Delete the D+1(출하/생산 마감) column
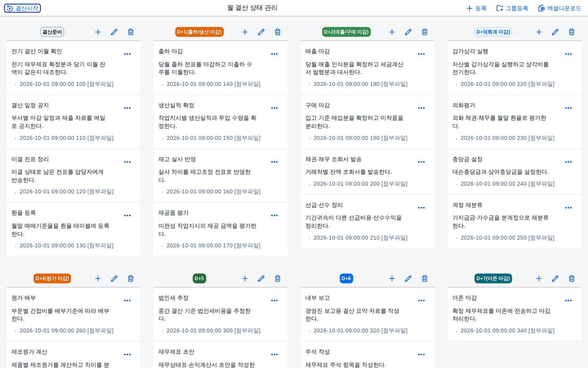Image resolution: width=588 pixels, height=368 pixels. point(277,32)
